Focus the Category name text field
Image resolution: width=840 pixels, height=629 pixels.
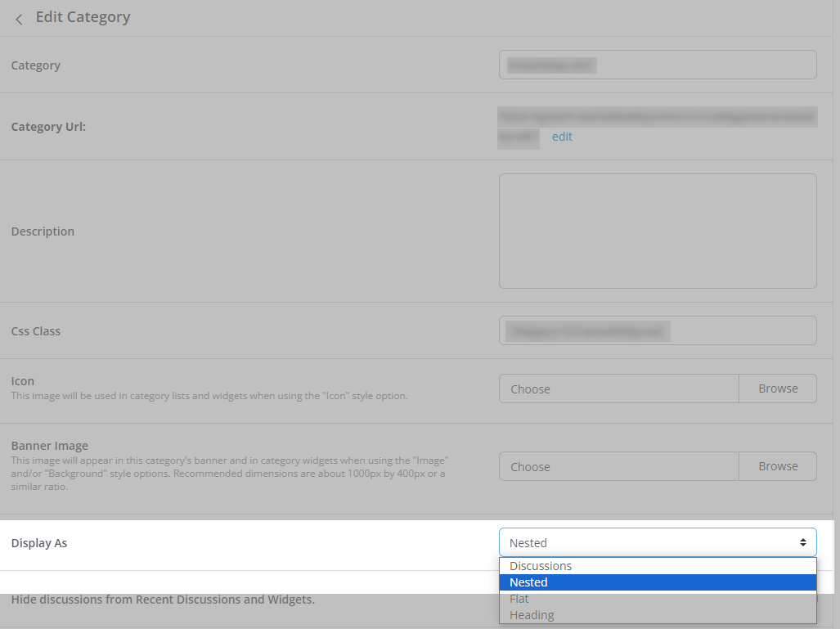point(658,65)
